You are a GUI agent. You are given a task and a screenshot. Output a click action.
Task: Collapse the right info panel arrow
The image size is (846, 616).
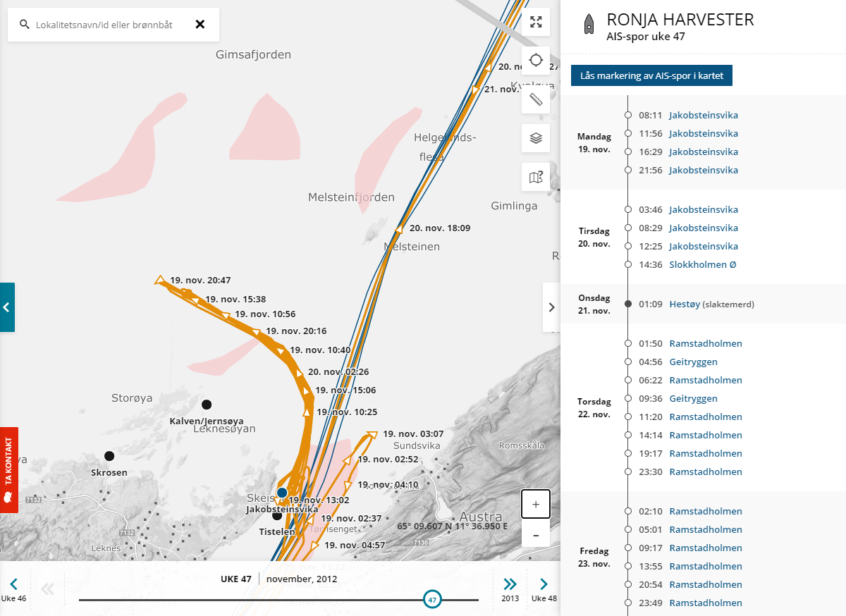tap(551, 307)
